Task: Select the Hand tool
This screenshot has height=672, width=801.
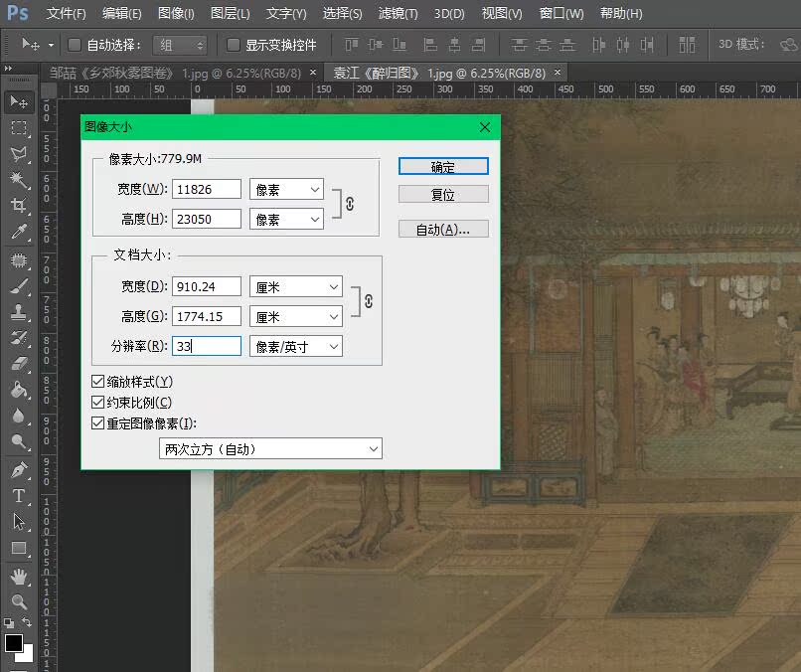Action: click(19, 577)
